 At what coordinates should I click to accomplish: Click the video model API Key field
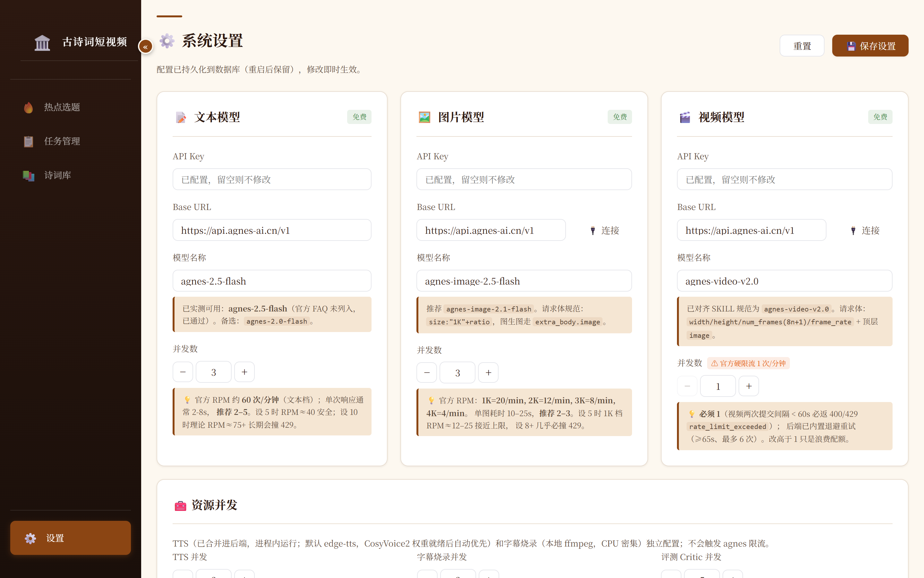tap(785, 179)
